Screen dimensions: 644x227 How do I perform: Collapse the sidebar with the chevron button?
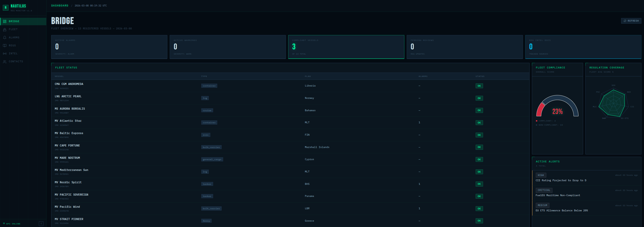point(41,224)
